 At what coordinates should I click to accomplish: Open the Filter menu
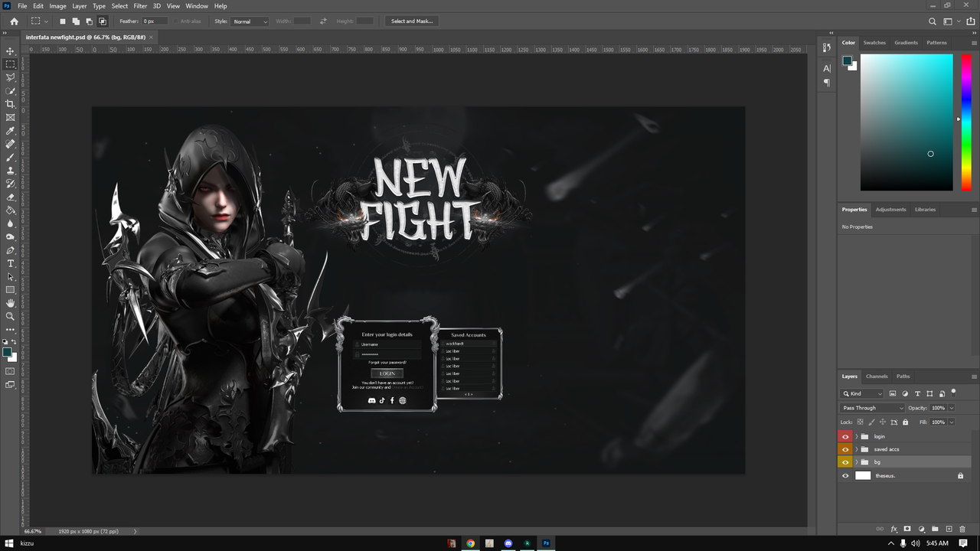coord(140,6)
